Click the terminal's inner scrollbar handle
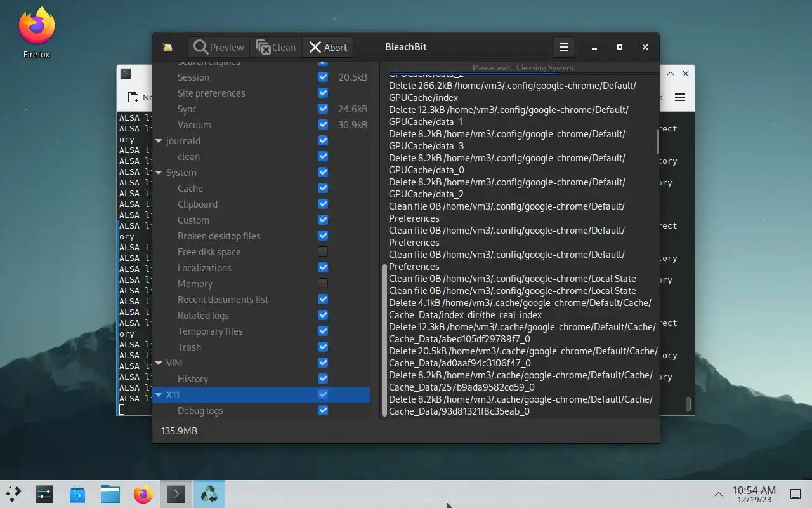 coord(688,404)
